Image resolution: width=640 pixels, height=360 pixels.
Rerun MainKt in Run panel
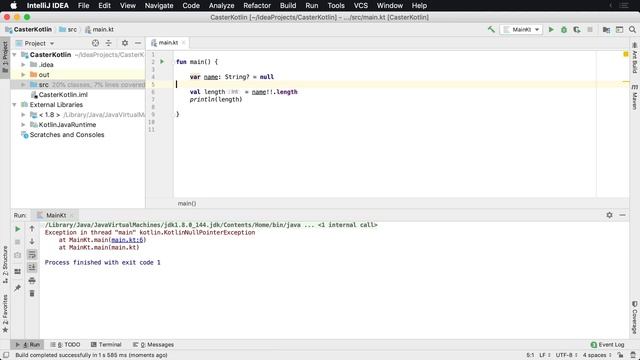coord(18,229)
